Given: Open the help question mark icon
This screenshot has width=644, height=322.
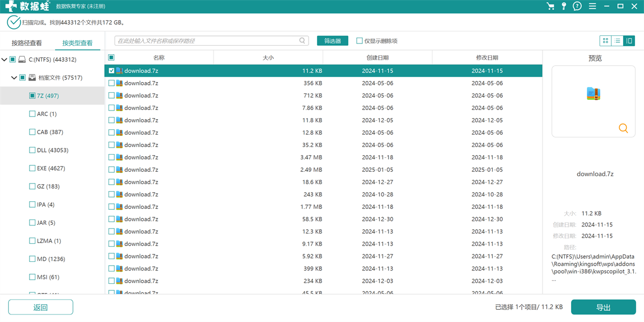Looking at the screenshot, I should (577, 6).
